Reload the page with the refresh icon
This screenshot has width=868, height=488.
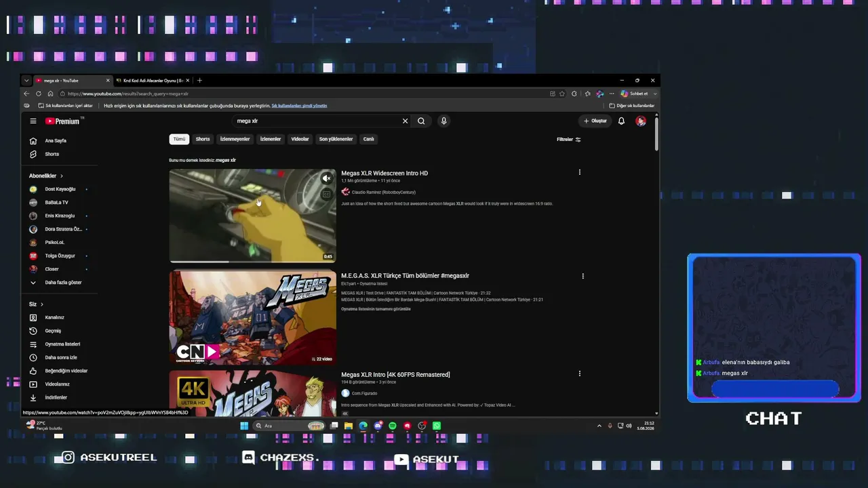tap(39, 94)
